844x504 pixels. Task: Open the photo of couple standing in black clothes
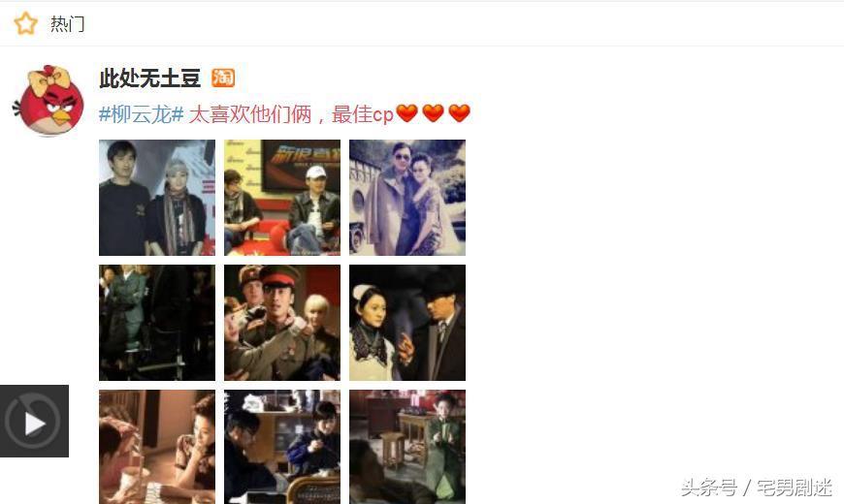(x=157, y=198)
